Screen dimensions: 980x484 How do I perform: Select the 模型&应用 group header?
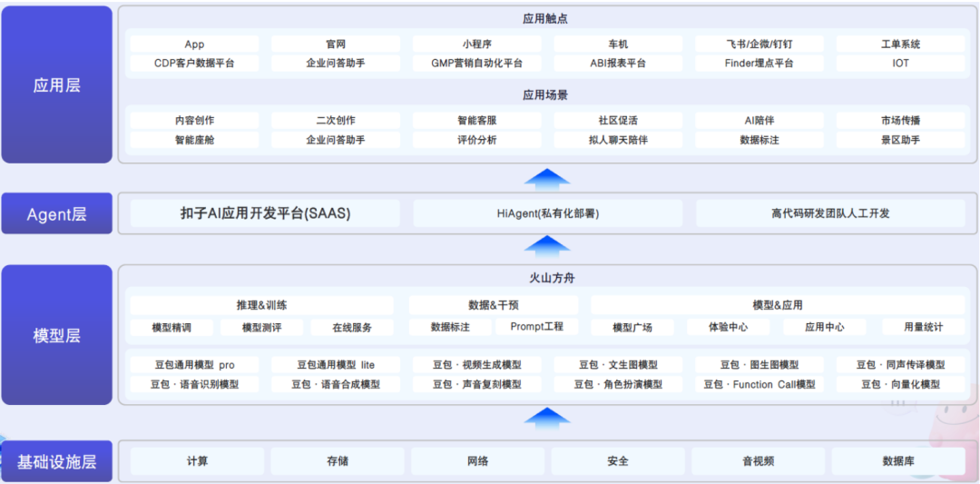click(x=778, y=305)
